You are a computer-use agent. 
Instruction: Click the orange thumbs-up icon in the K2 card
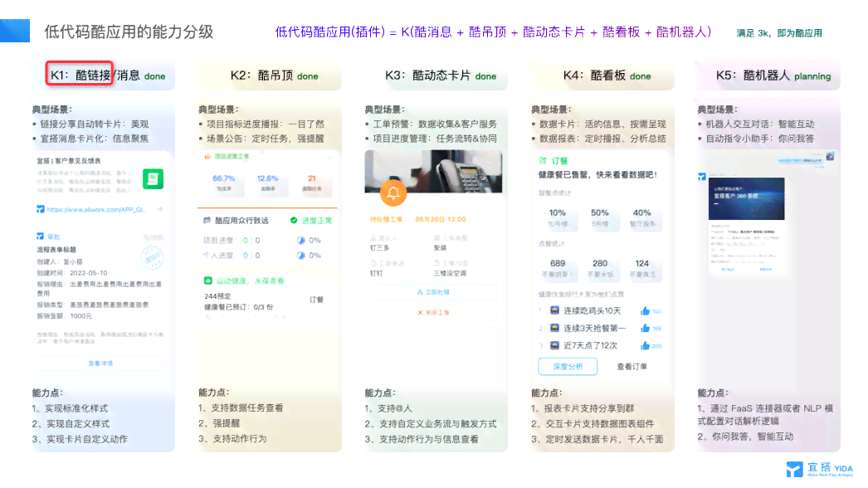[207, 157]
